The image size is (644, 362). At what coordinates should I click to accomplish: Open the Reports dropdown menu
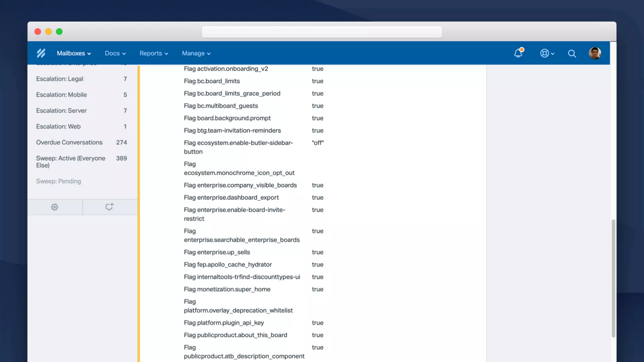click(154, 53)
